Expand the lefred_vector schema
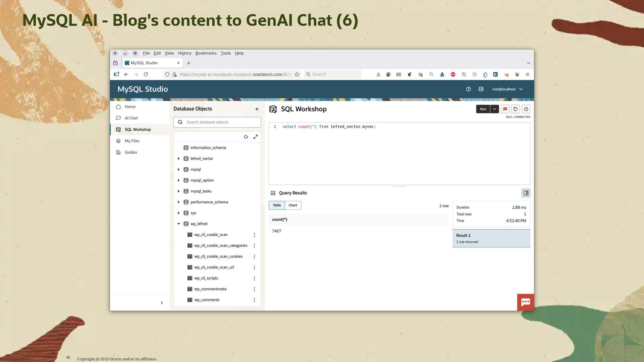 (179, 159)
